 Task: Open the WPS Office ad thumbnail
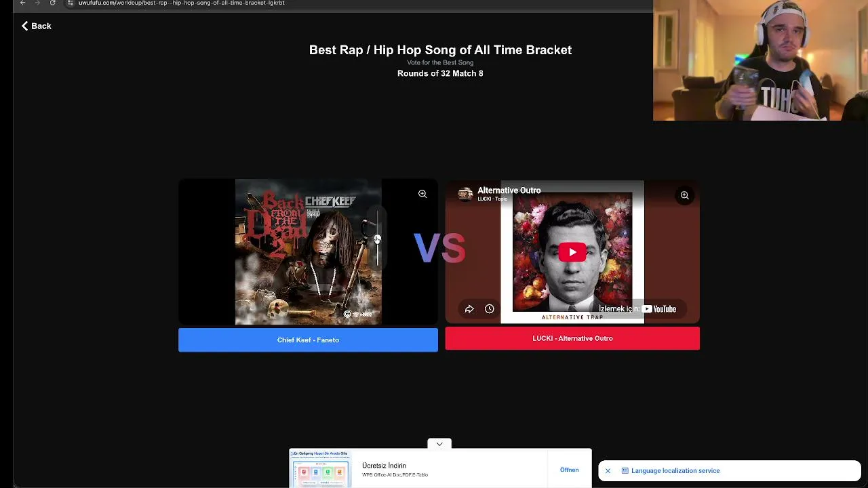(x=321, y=468)
